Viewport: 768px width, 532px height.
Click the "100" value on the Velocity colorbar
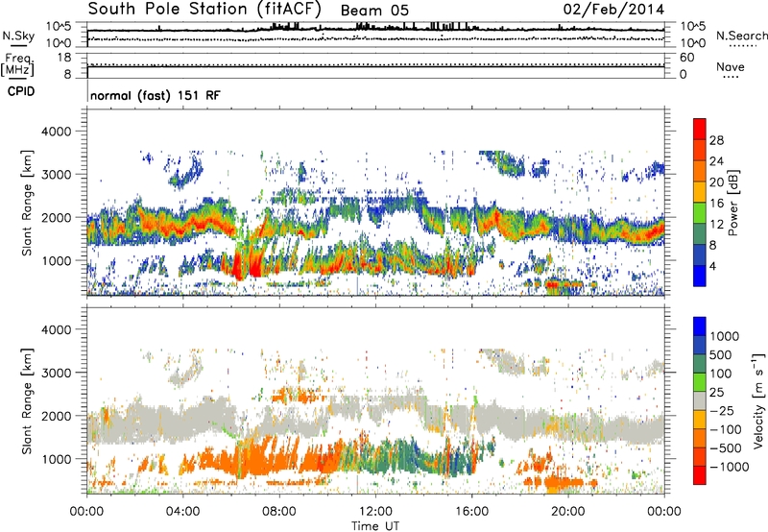tap(721, 374)
